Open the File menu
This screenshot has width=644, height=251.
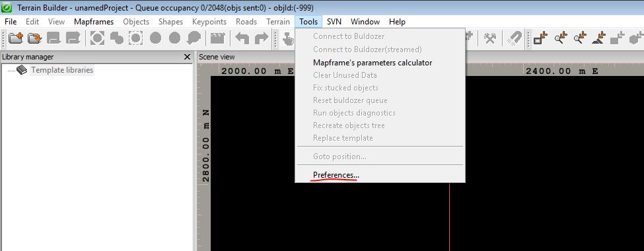click(x=11, y=22)
